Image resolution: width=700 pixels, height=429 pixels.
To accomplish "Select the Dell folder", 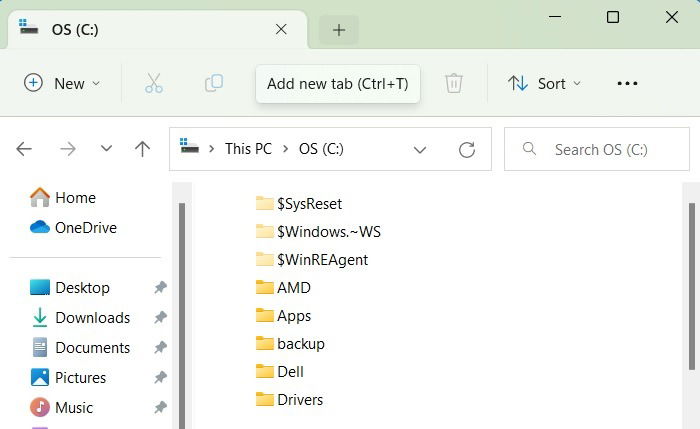I will coord(279,372).
